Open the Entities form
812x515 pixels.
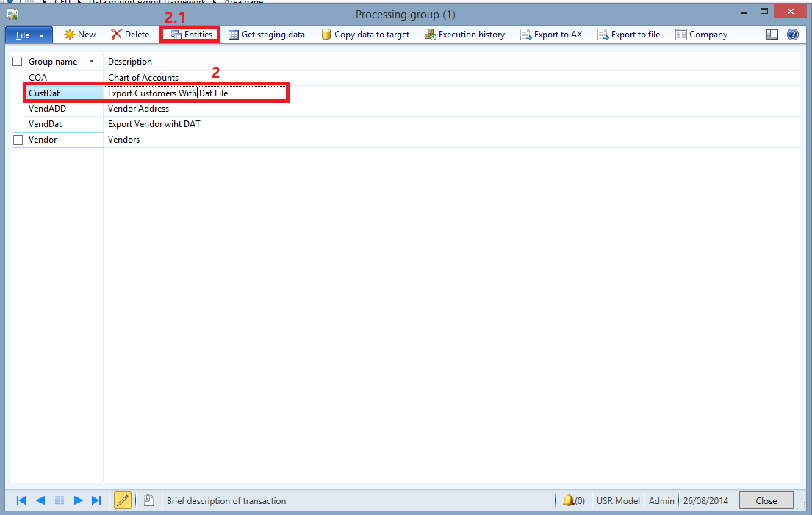click(190, 34)
